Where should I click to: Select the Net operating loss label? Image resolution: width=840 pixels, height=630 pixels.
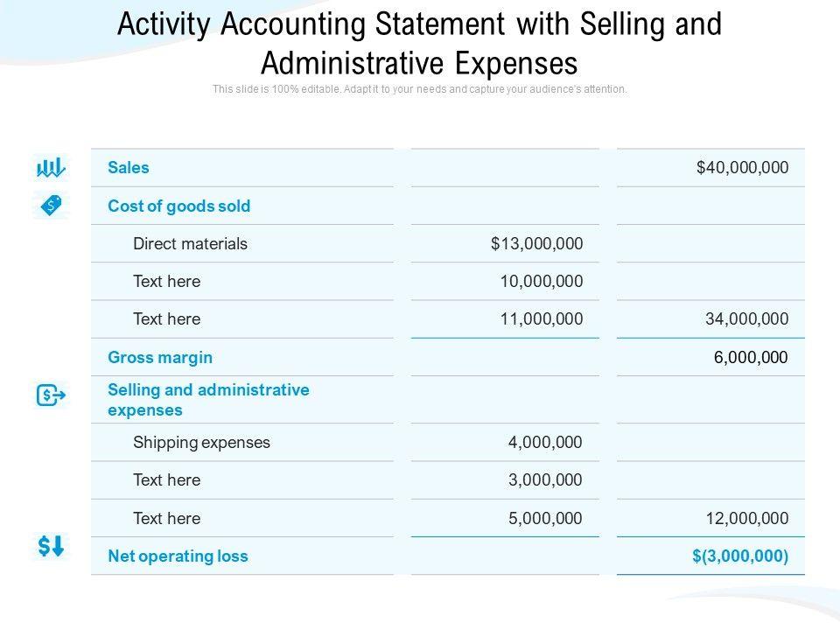tap(178, 556)
